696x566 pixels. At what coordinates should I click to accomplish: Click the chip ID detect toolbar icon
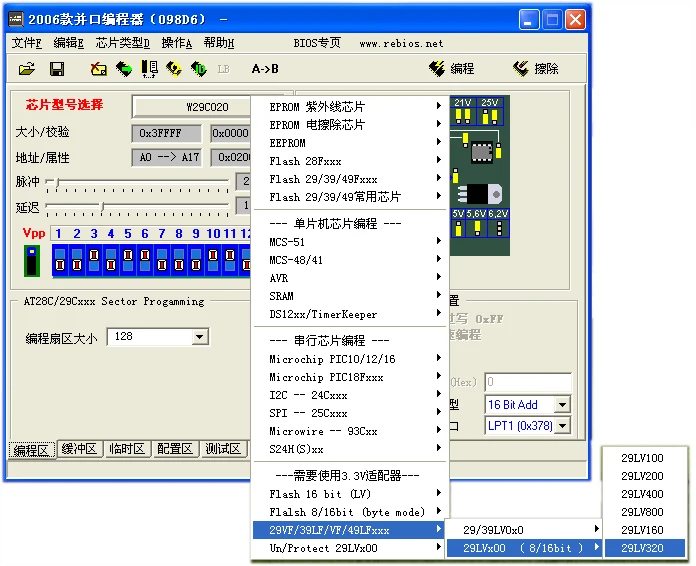(x=199, y=69)
